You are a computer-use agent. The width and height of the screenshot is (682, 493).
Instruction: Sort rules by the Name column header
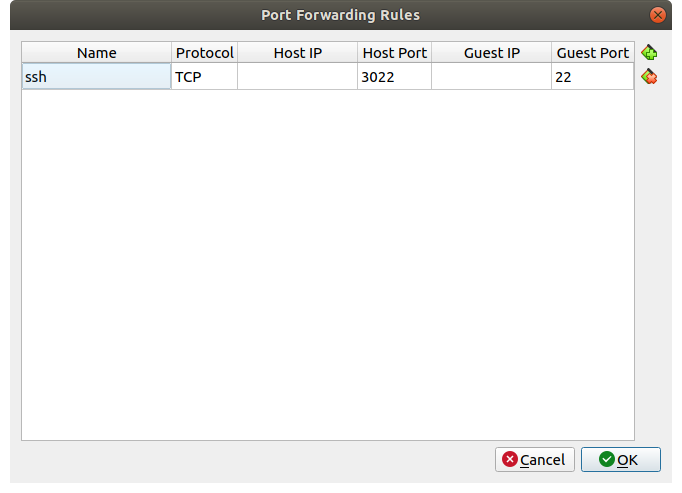click(x=97, y=53)
